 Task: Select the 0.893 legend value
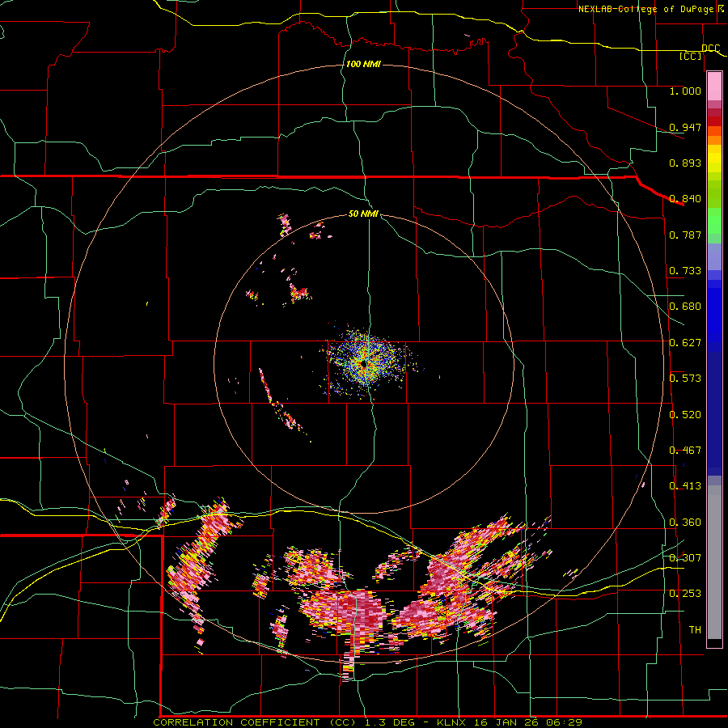coord(685,163)
